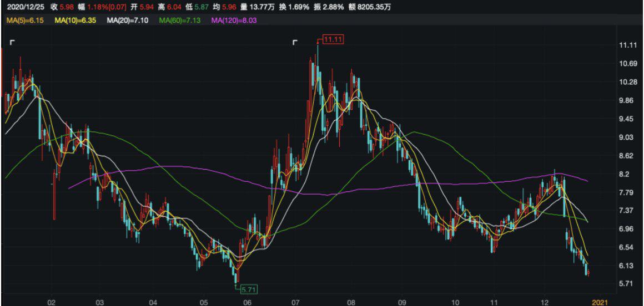Select the average price 均 5.96
644x306 pixels.
(224, 7)
